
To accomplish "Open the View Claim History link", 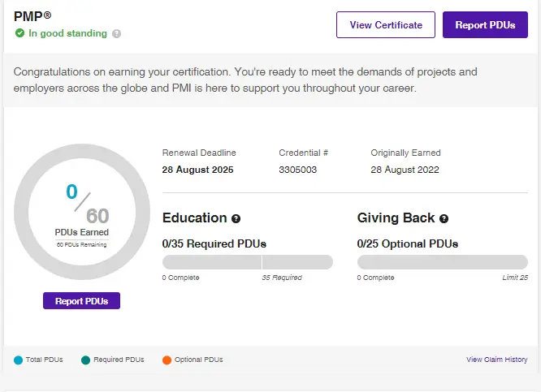I will 497,360.
